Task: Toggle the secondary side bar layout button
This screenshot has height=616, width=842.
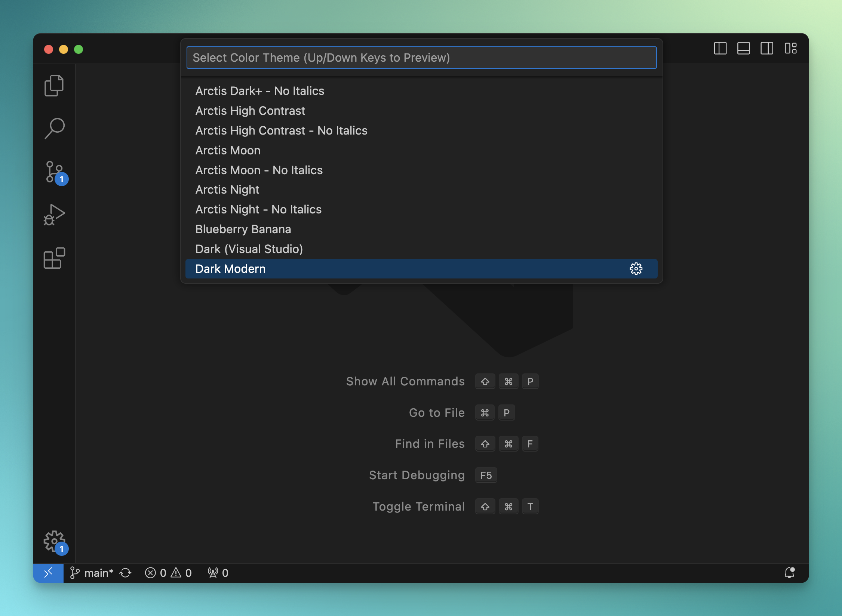Action: [766, 49]
